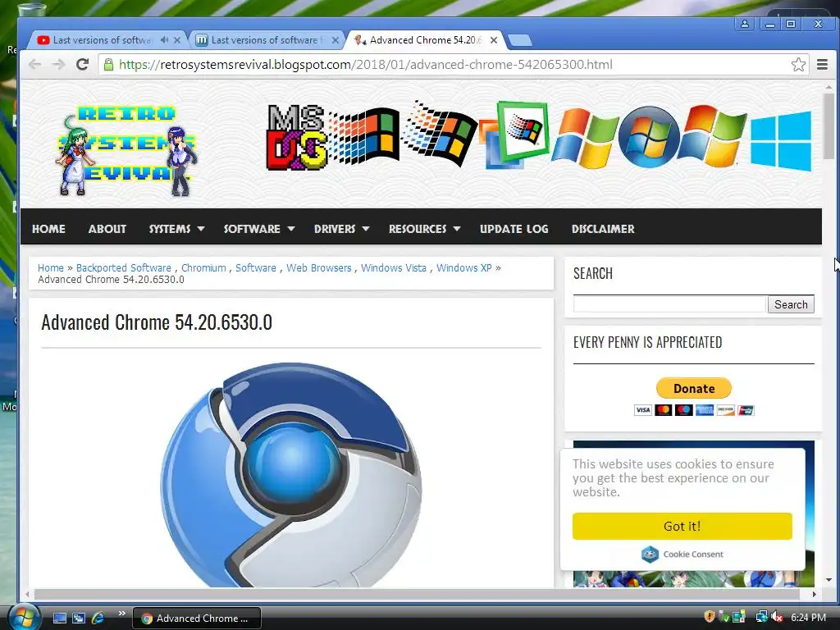Viewport: 840px width, 630px height.
Task: Go back with the browser back arrow
Action: pyautogui.click(x=34, y=65)
